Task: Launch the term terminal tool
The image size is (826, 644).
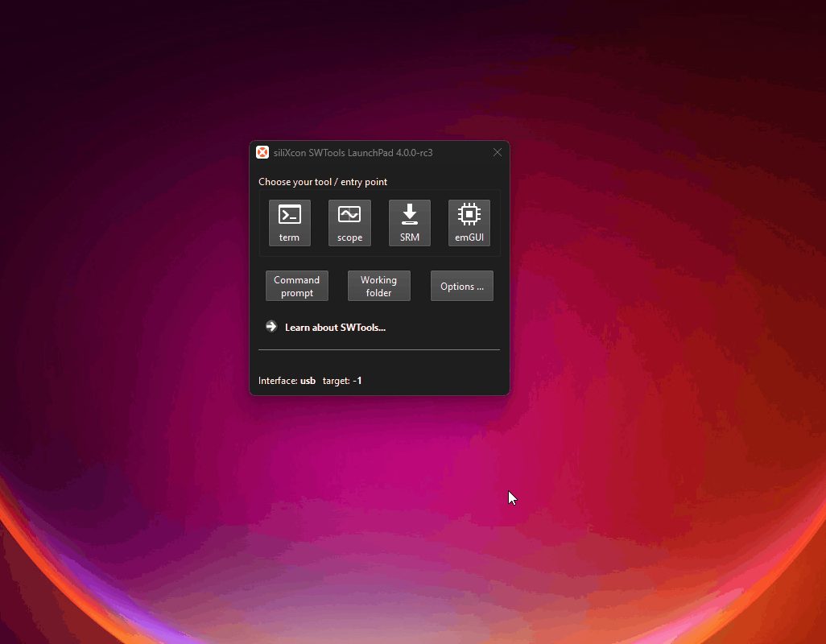Action: tap(289, 223)
